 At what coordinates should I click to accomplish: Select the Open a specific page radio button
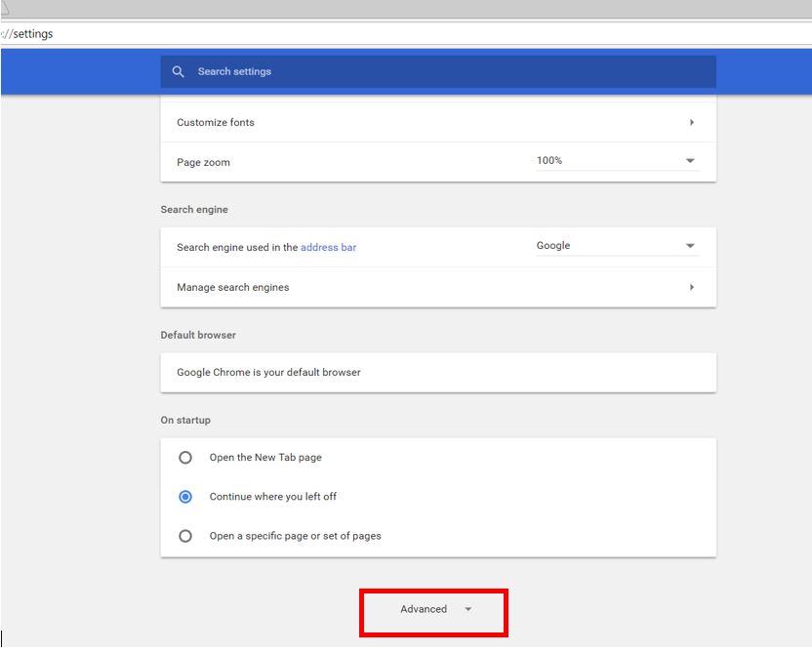185,536
